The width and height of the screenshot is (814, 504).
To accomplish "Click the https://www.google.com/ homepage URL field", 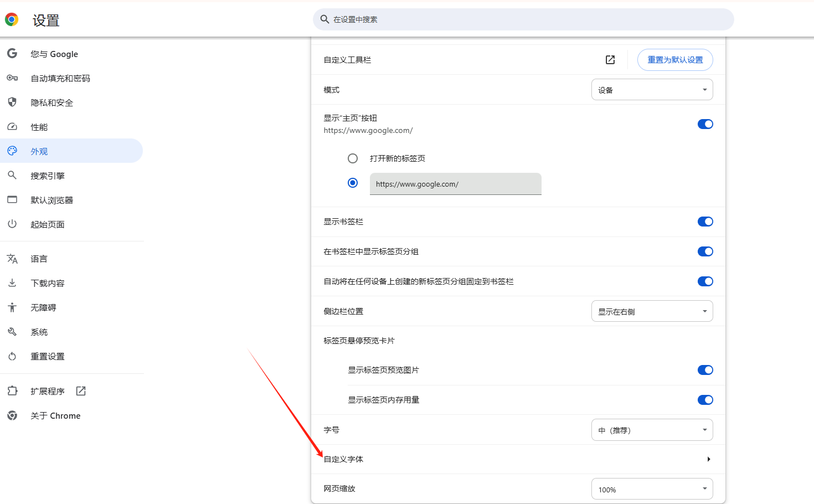I will coord(456,184).
